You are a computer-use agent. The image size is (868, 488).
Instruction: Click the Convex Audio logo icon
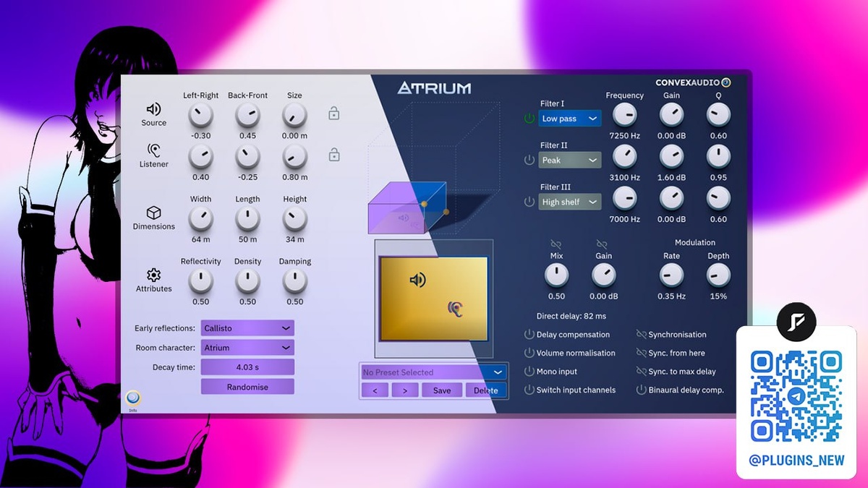coord(726,82)
